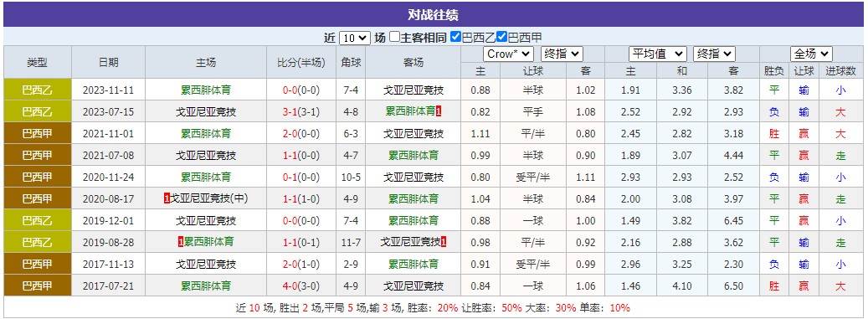Select the 巴西乙 league tag for 2023-11-11
Viewport: 868px width, 319px height.
pyautogui.click(x=37, y=90)
